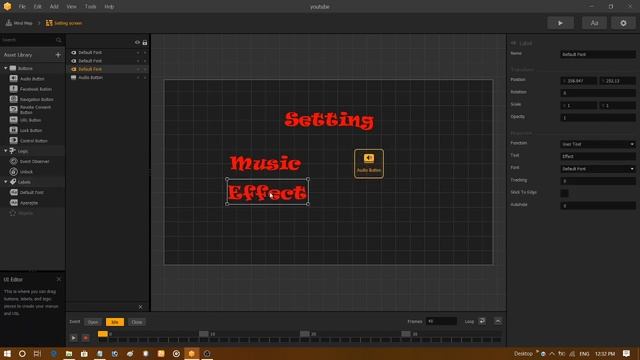Select the Idle event button
Screen dimensions: 640x360
point(115,322)
